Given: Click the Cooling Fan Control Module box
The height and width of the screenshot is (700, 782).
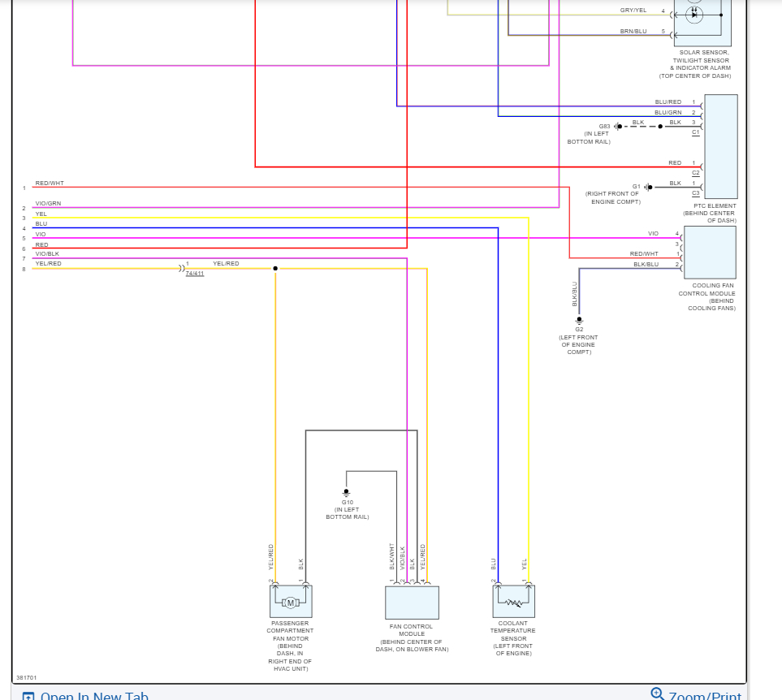Looking at the screenshot, I should 710,253.
